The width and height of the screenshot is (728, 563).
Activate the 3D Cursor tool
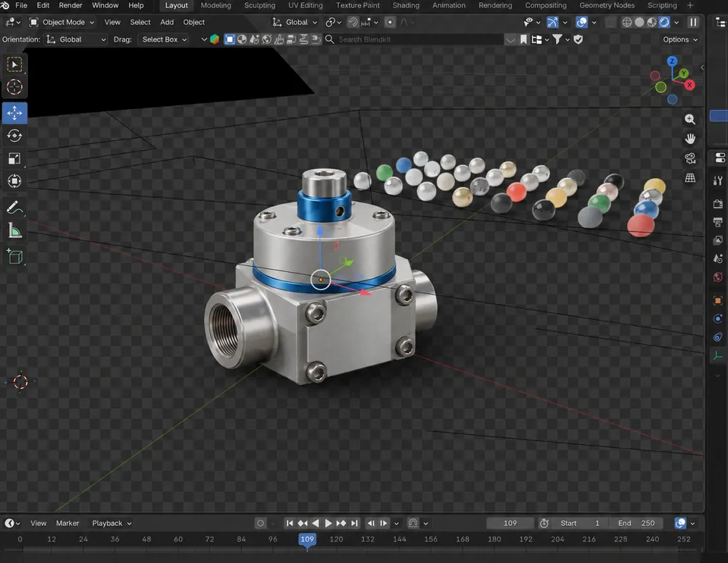[14, 87]
